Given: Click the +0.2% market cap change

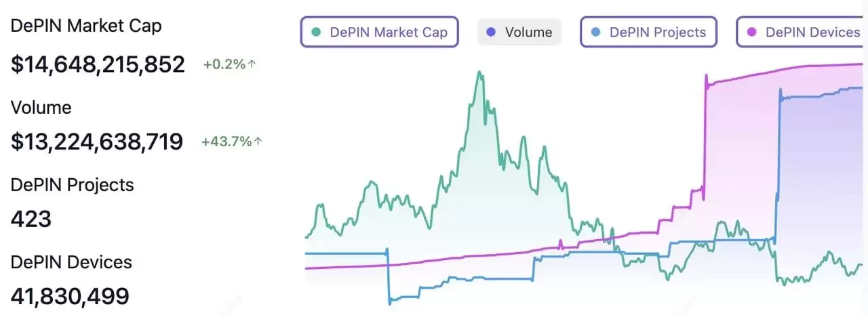Looking at the screenshot, I should (224, 65).
